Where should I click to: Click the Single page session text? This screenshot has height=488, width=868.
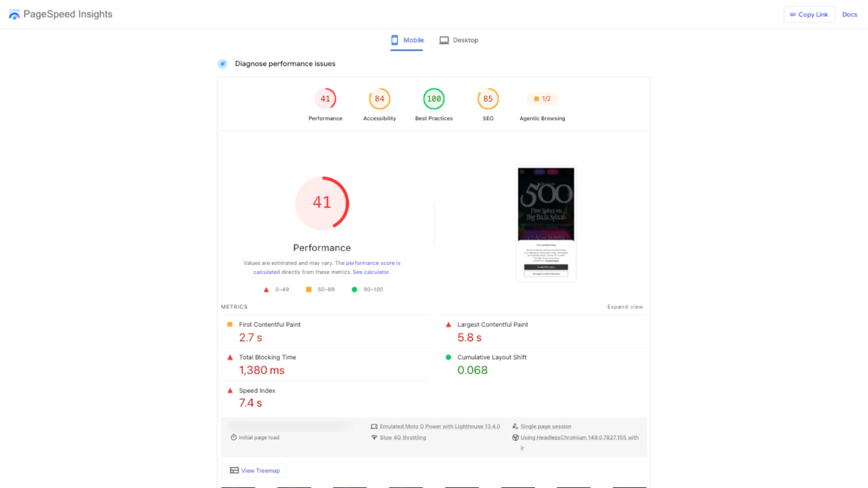click(x=546, y=427)
